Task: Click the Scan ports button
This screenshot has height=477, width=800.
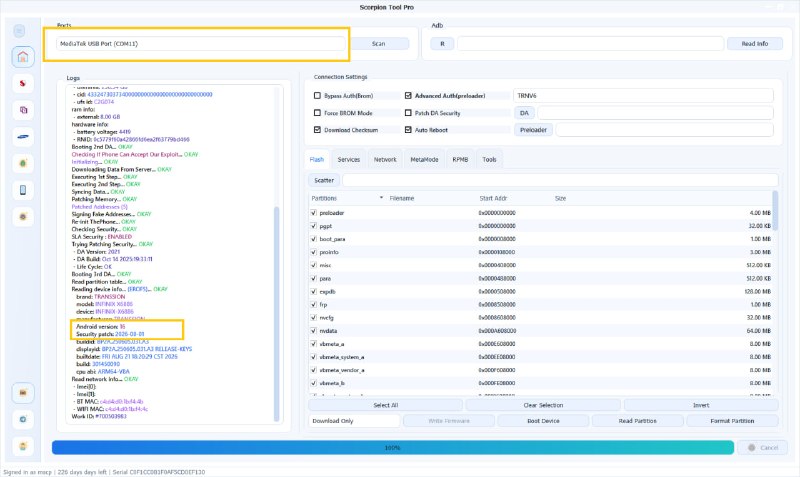Action: (x=379, y=44)
